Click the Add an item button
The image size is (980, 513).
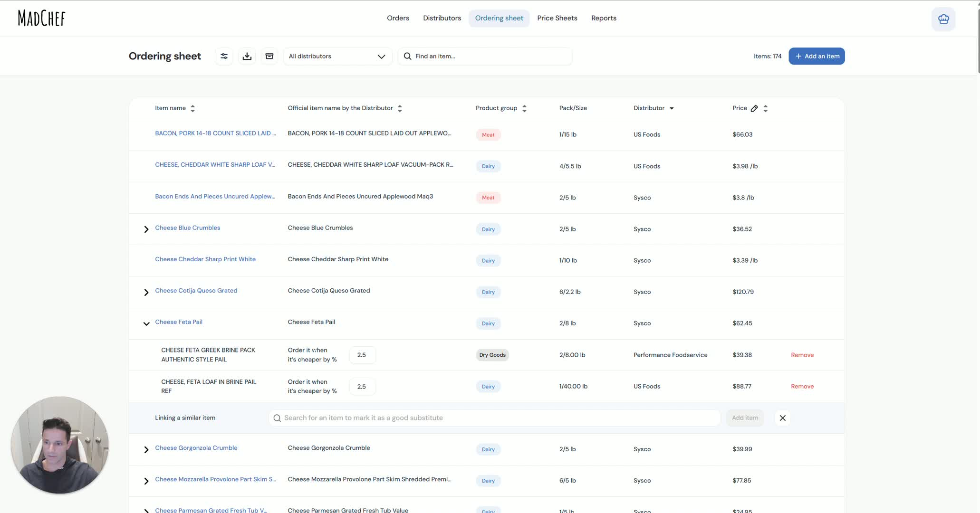click(x=817, y=56)
